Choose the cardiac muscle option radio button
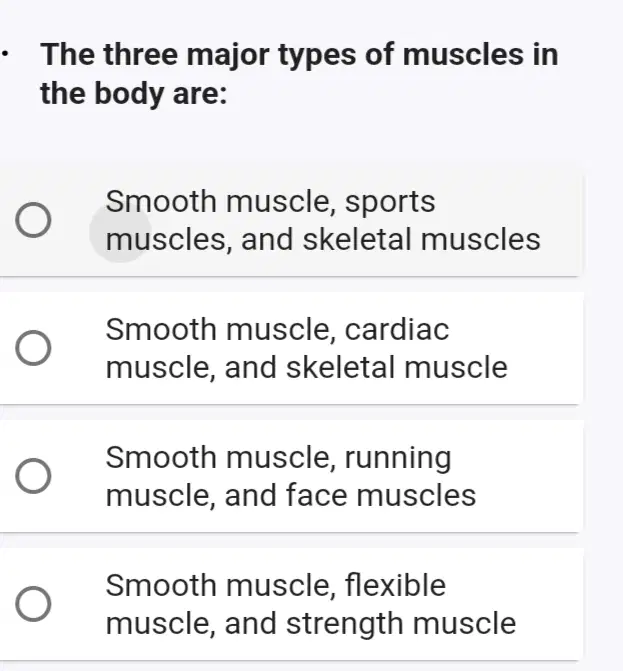The width and height of the screenshot is (623, 671). [33, 348]
